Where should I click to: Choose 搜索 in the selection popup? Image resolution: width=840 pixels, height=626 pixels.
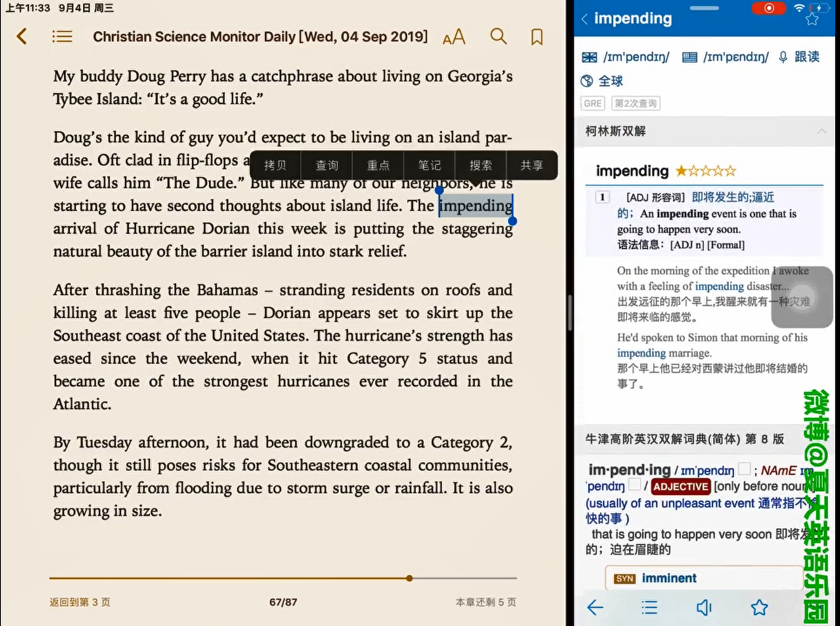click(x=480, y=165)
